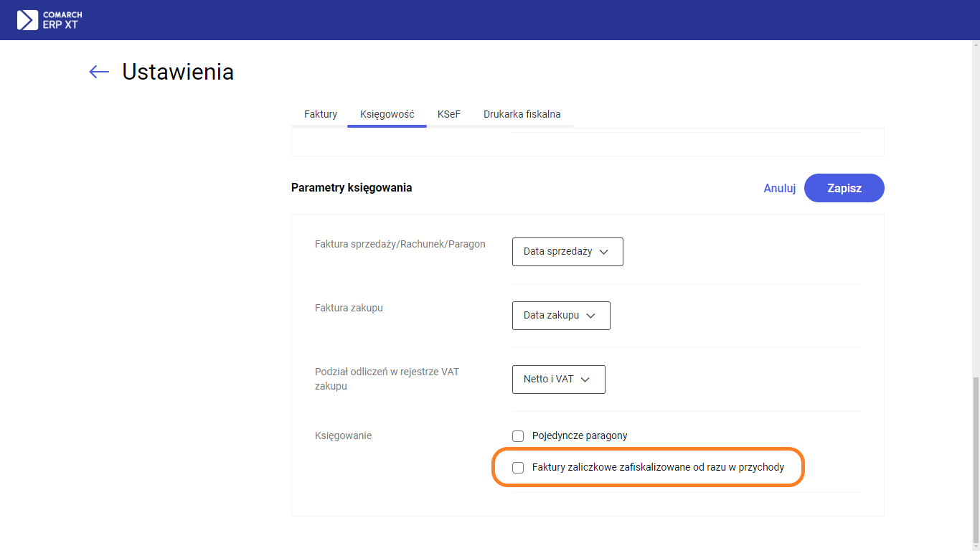The image size is (980, 551).
Task: Select the Księgowość tab
Action: tap(387, 114)
